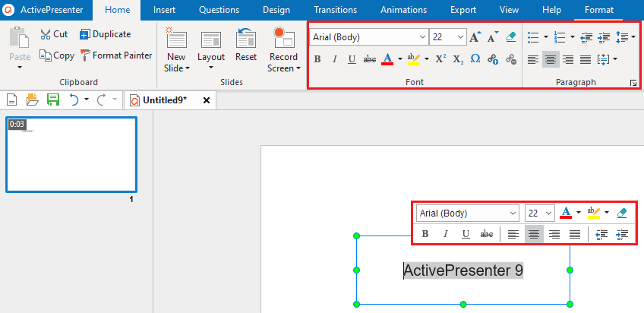Toggle Bold in the ribbon Font group
644x313 pixels.
pyautogui.click(x=317, y=59)
